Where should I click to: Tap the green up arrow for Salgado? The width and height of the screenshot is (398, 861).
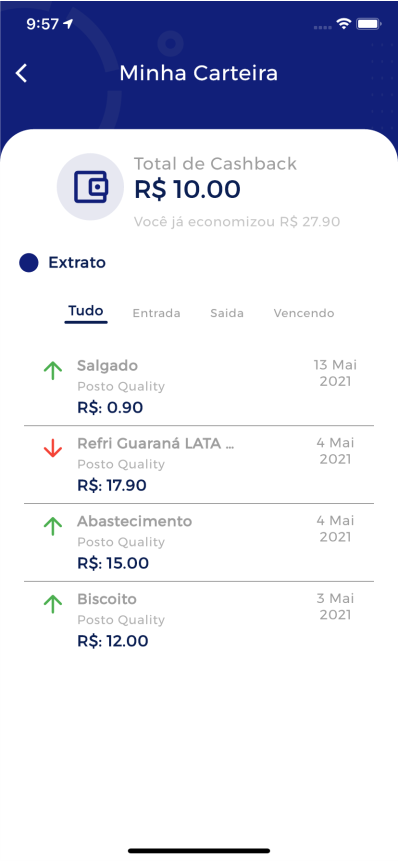tap(53, 371)
